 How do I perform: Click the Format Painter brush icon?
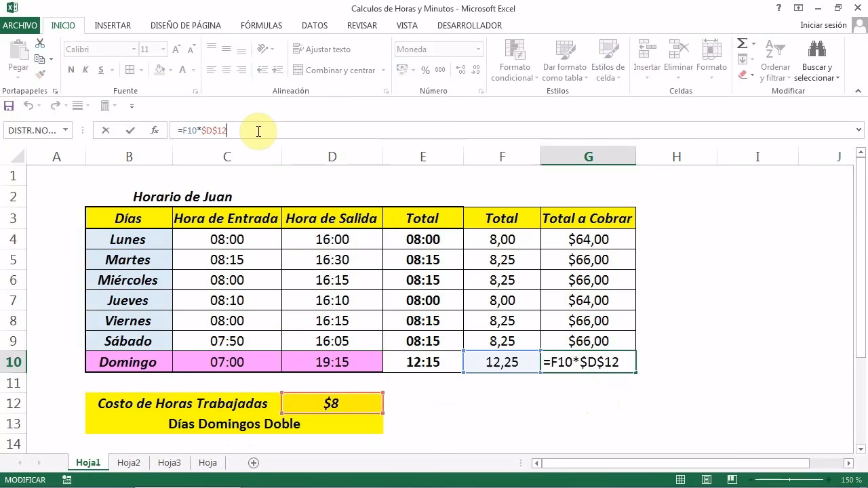click(x=40, y=75)
